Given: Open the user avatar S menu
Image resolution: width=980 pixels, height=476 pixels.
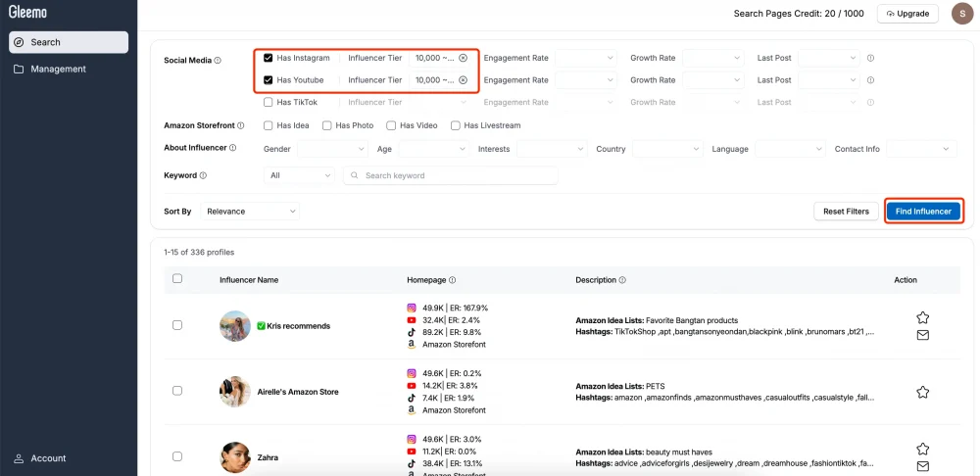Looking at the screenshot, I should click(961, 13).
